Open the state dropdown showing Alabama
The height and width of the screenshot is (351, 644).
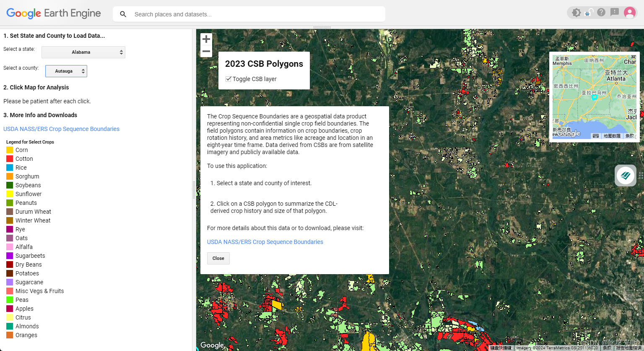click(x=83, y=52)
